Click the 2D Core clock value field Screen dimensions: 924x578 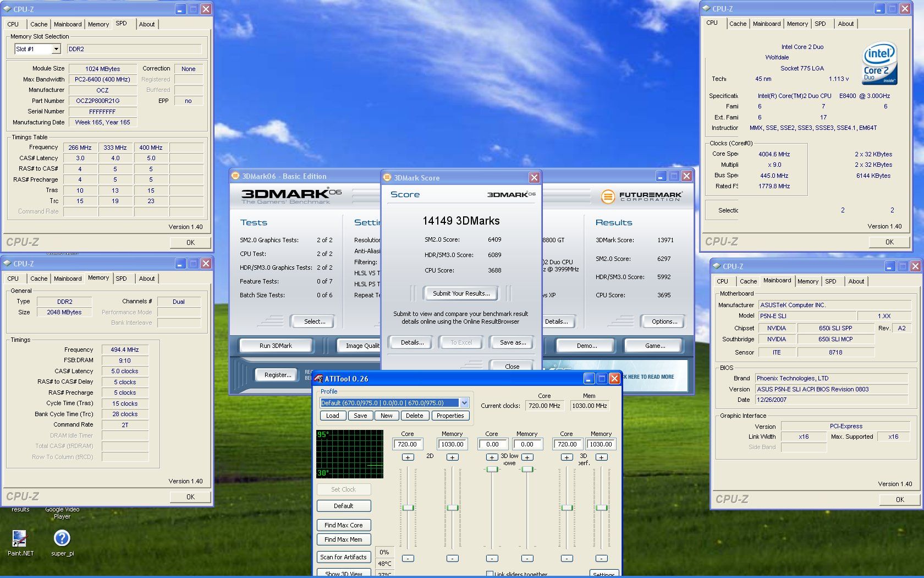pos(408,444)
